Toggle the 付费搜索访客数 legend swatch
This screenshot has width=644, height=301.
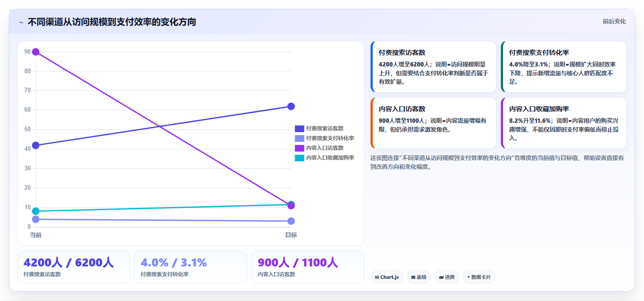coord(299,129)
